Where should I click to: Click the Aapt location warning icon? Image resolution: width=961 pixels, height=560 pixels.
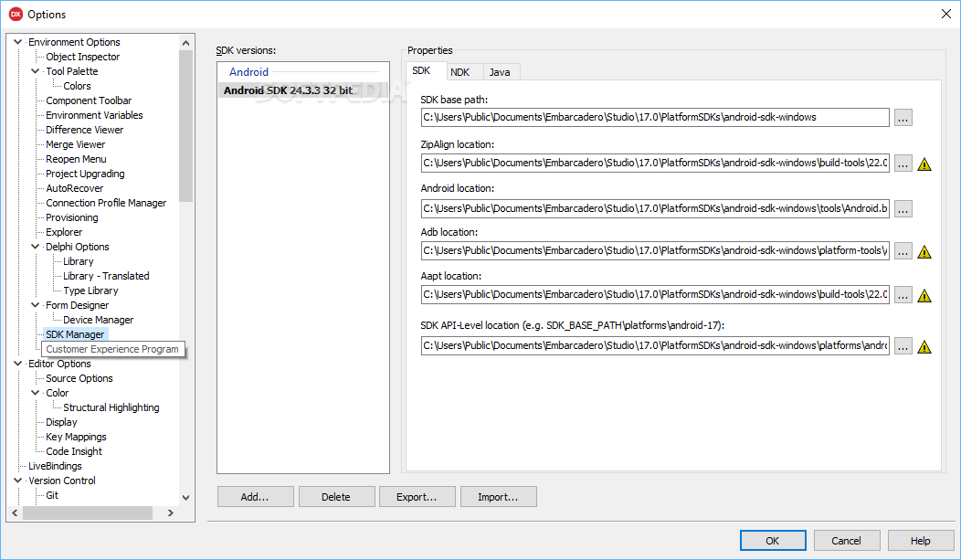click(x=924, y=296)
